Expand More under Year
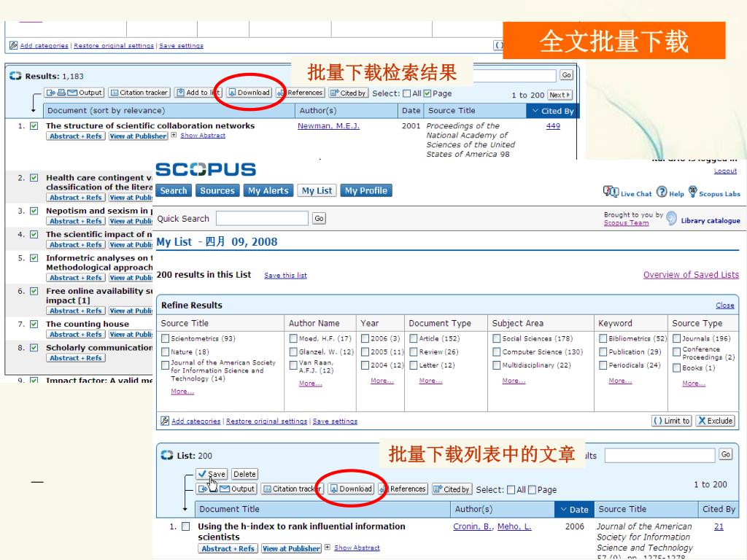 pyautogui.click(x=382, y=380)
